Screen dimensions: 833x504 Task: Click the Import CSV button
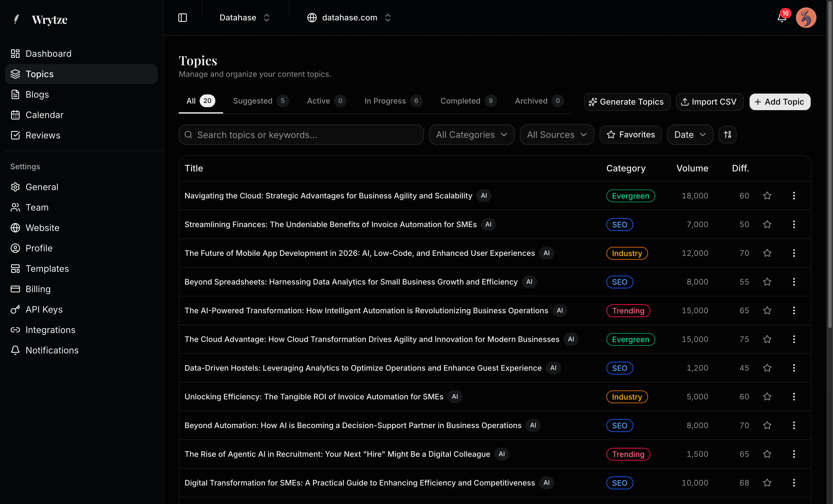pos(710,102)
